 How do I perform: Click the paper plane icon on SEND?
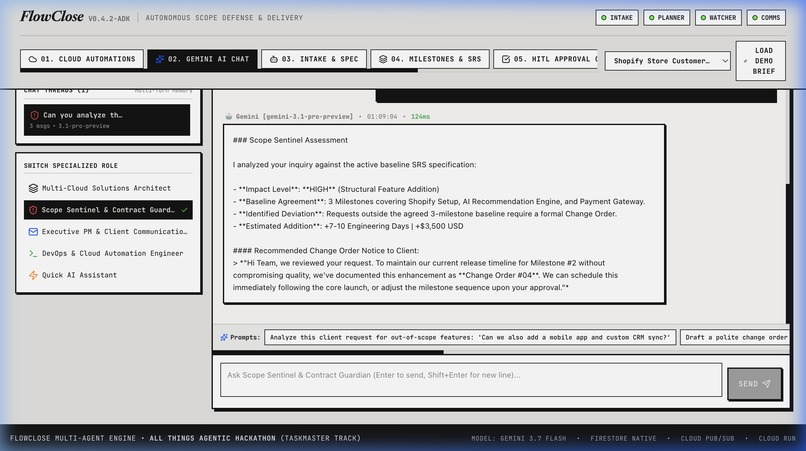[x=766, y=384]
